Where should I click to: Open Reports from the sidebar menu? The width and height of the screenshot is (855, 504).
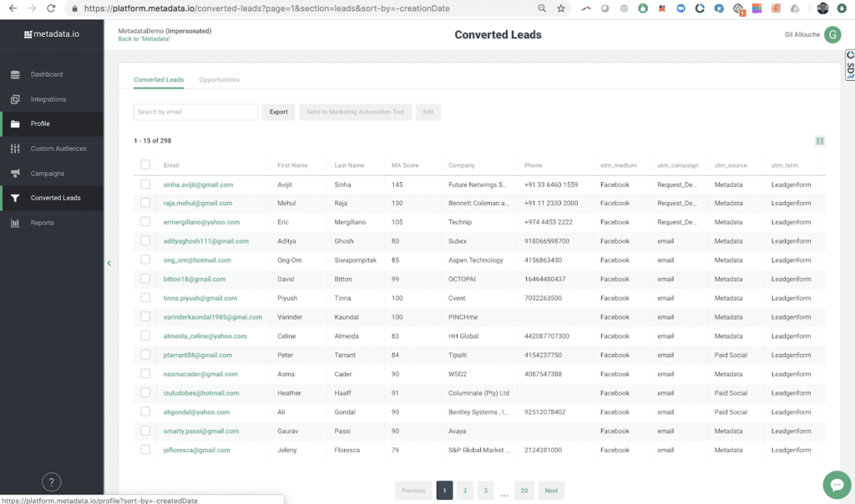[x=42, y=223]
